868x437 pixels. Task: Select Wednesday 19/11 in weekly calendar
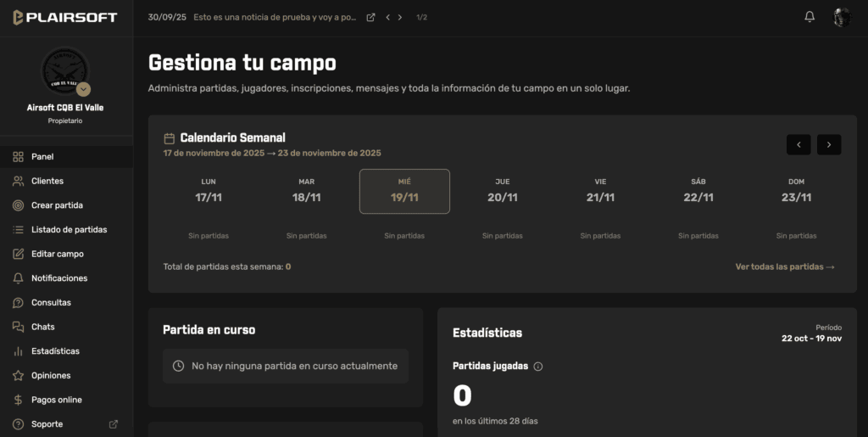[404, 191]
